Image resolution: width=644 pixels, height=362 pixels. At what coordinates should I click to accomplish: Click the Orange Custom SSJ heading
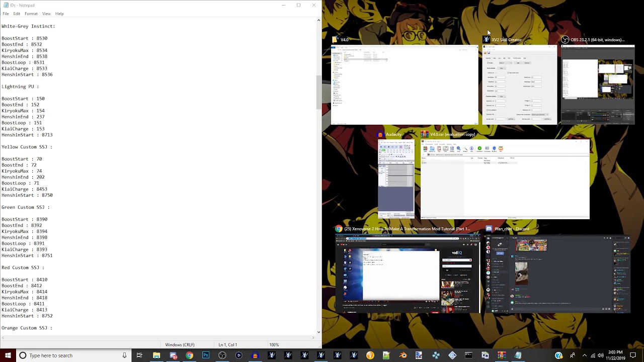(27, 328)
